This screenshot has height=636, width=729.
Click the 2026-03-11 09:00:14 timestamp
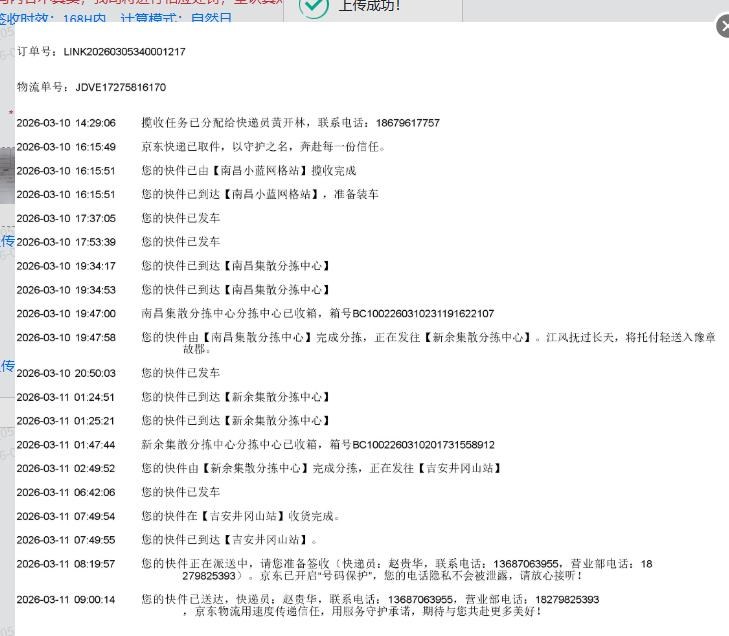tap(66, 600)
